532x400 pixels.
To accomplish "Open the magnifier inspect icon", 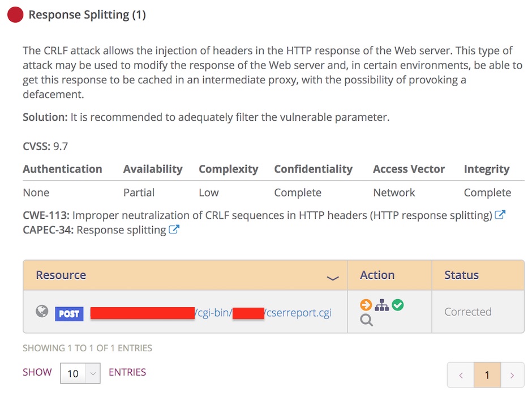I will 366,318.
